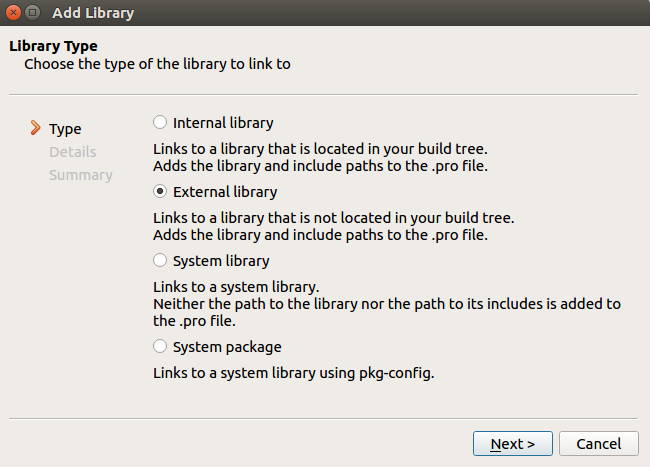The width and height of the screenshot is (650, 467).
Task: Click the 'Links to a system library.' description
Action: pyautogui.click(x=237, y=286)
